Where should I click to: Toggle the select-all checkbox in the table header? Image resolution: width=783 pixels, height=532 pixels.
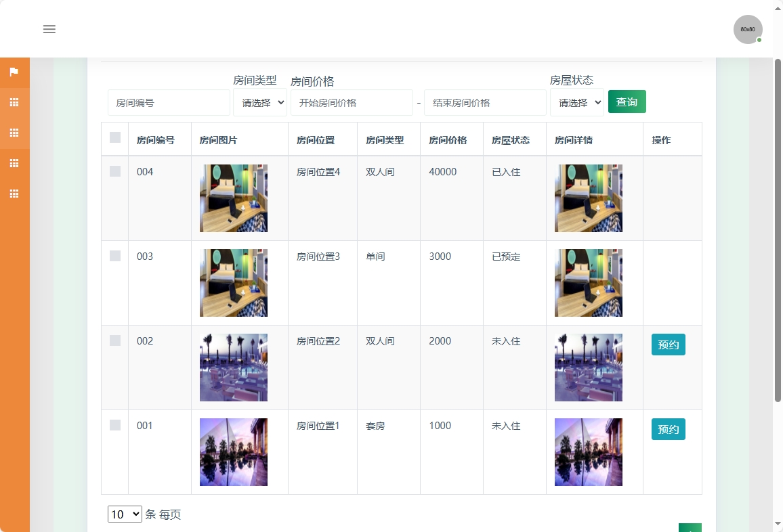point(114,138)
